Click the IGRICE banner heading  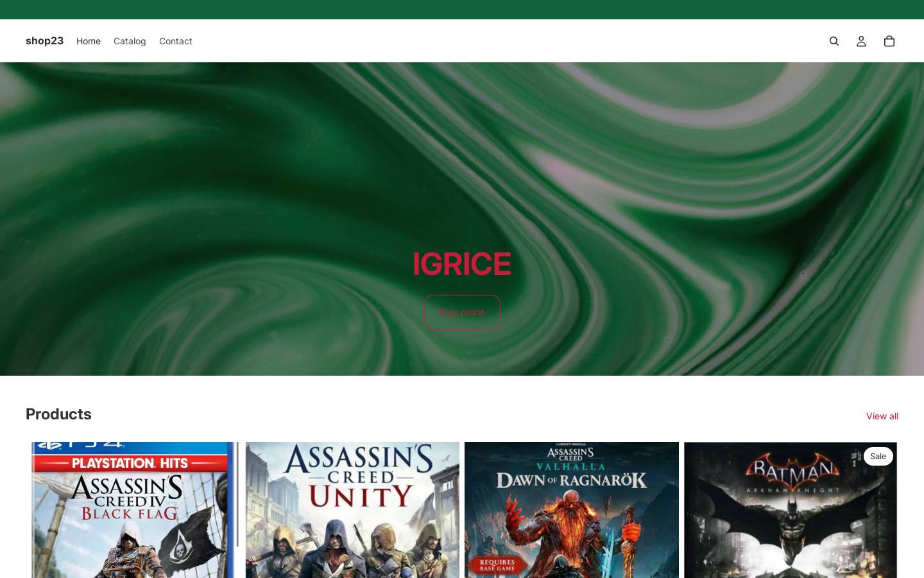[462, 264]
